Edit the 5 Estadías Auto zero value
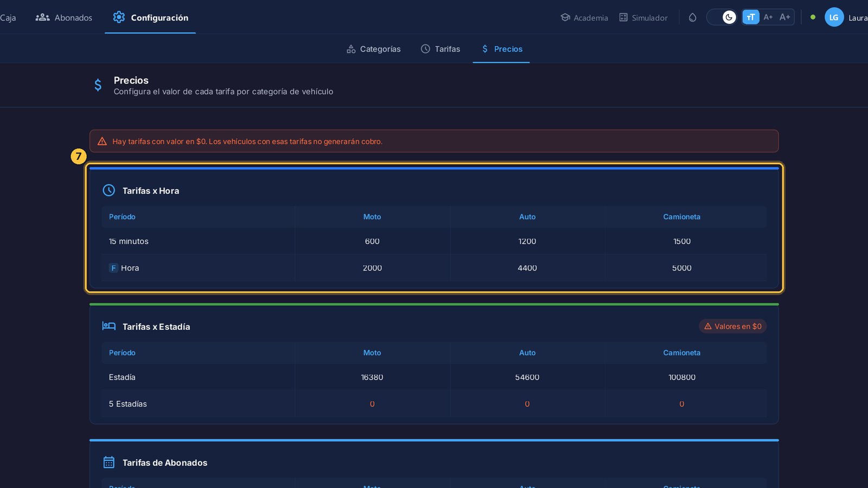The width and height of the screenshot is (868, 488). click(527, 404)
